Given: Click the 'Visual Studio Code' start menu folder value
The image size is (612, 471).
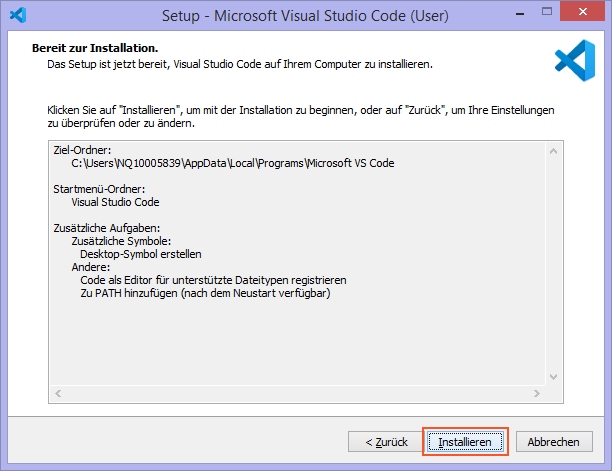Looking at the screenshot, I should tap(115, 202).
